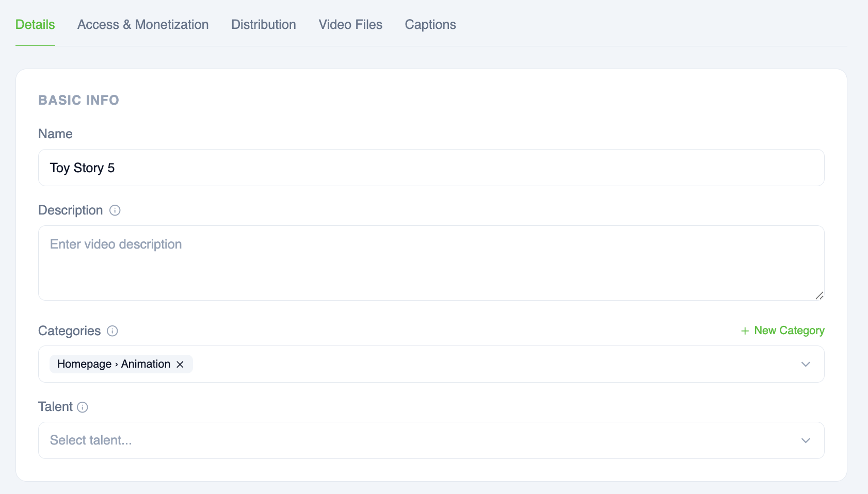The height and width of the screenshot is (494, 868).
Task: Click the Name field containing Toy Story 5
Action: point(431,168)
